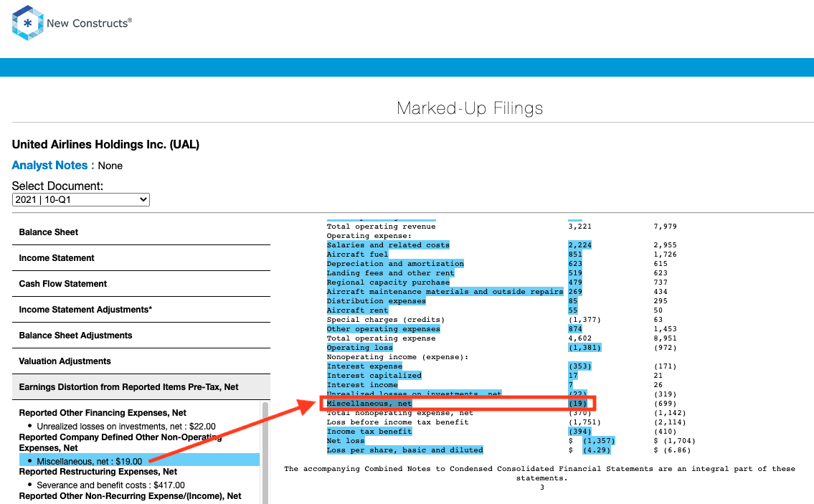Click the New Constructs brand name text
Image resolution: width=814 pixels, height=504 pixels.
click(x=90, y=23)
